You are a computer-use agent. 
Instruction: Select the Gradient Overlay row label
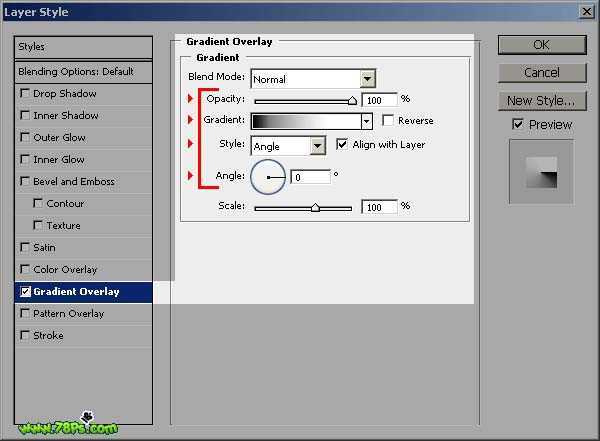(x=76, y=292)
